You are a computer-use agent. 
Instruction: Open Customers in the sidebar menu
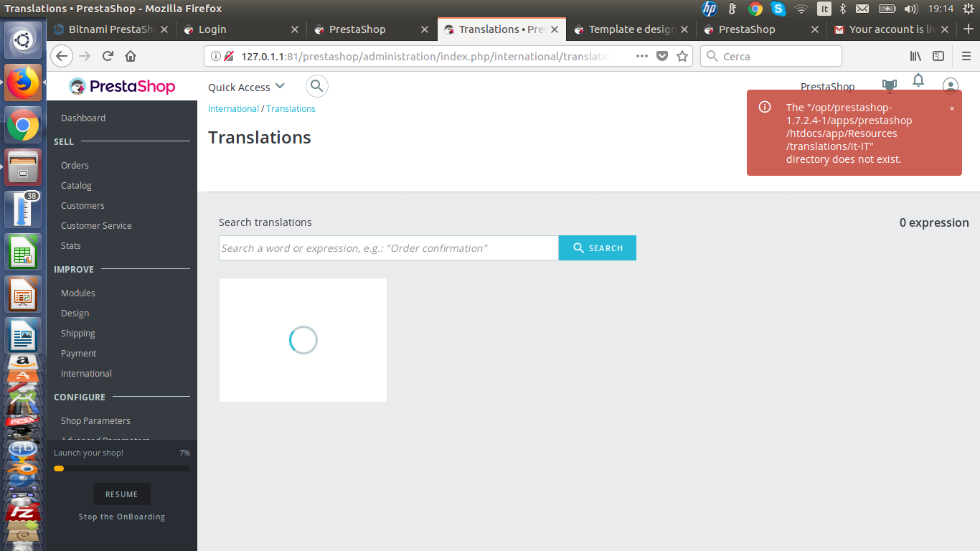pos(83,205)
